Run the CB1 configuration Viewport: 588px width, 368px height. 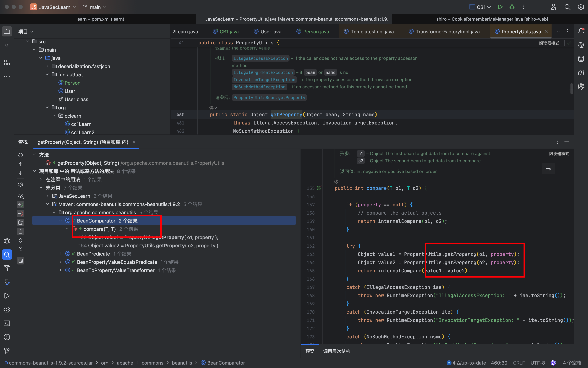click(500, 7)
